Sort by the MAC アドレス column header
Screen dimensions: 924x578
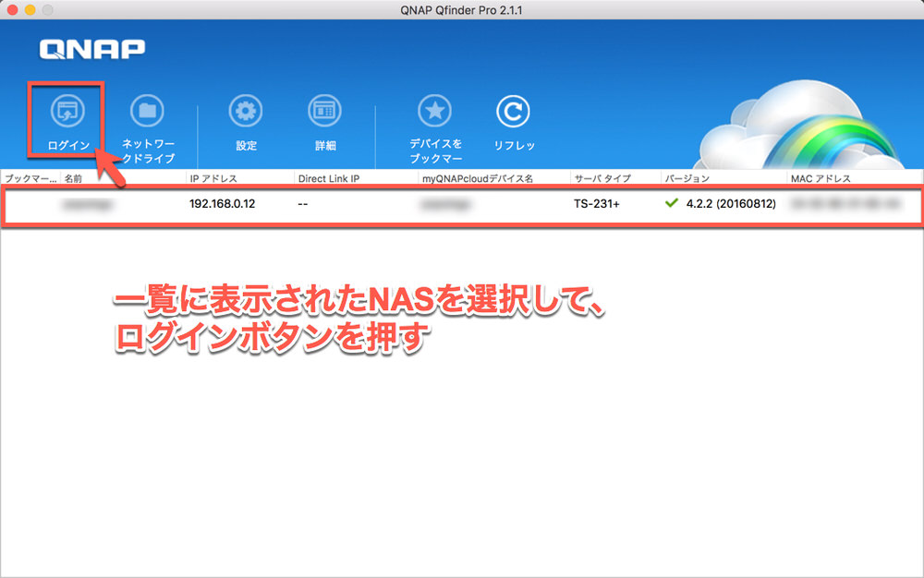coord(821,178)
